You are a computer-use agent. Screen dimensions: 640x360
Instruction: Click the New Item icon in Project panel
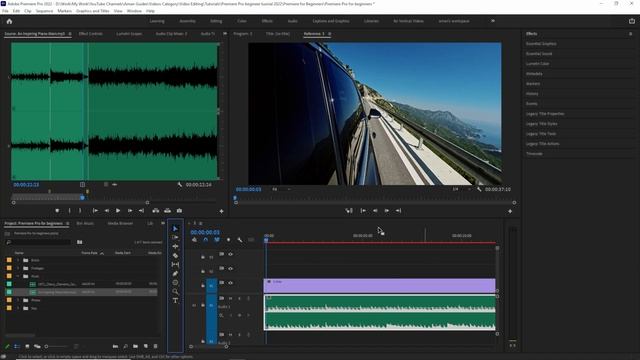pos(146,347)
